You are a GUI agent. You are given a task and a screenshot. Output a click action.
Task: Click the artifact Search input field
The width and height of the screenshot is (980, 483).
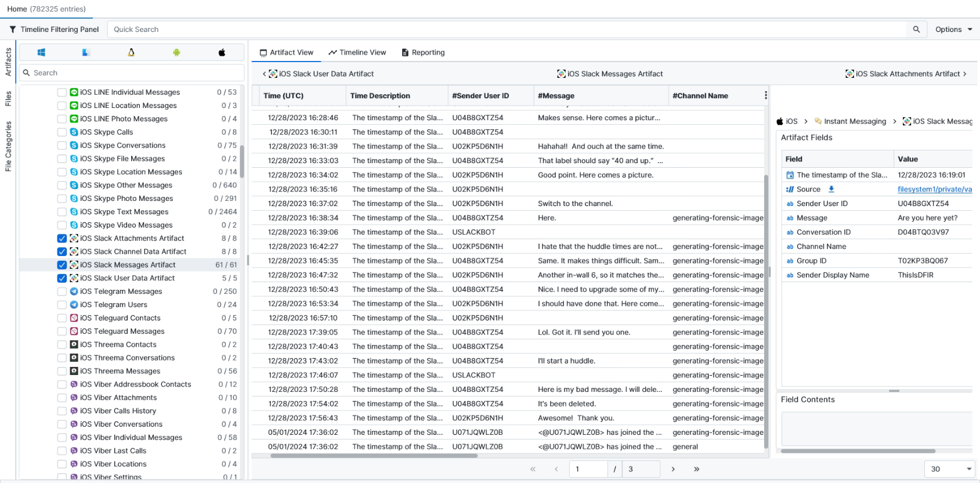pyautogui.click(x=132, y=73)
